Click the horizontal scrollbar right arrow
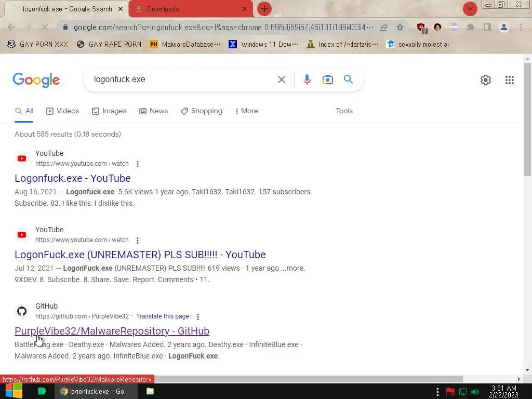This screenshot has height=399, width=532. [x=518, y=379]
